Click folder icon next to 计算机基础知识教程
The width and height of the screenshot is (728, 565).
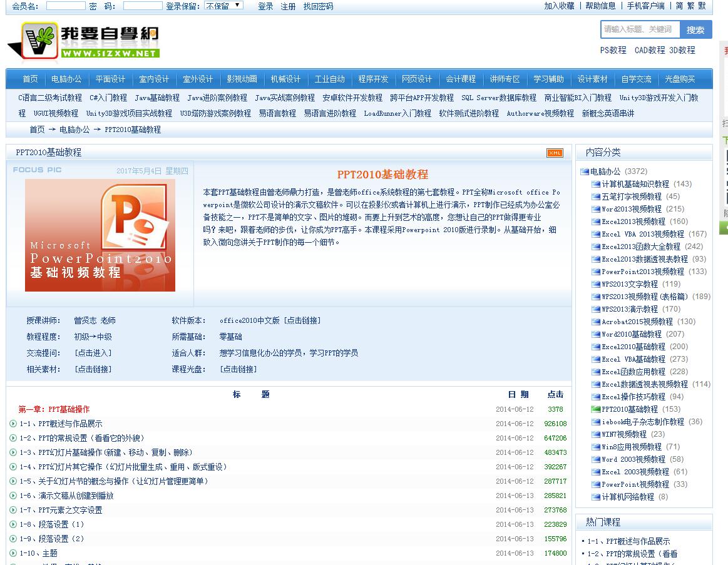tap(596, 185)
